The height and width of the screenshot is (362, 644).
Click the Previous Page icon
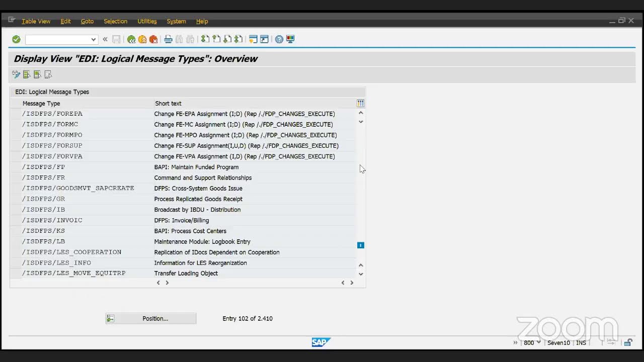(x=216, y=39)
